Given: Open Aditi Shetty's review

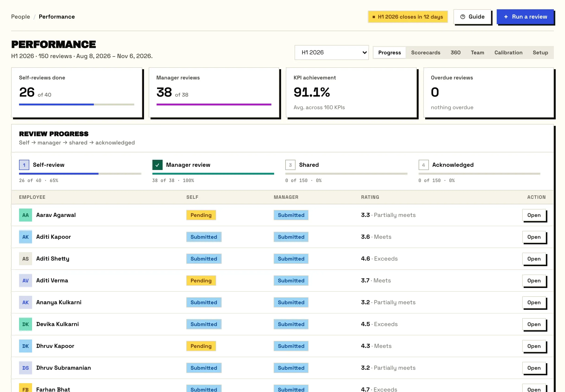Looking at the screenshot, I should click(x=534, y=259).
